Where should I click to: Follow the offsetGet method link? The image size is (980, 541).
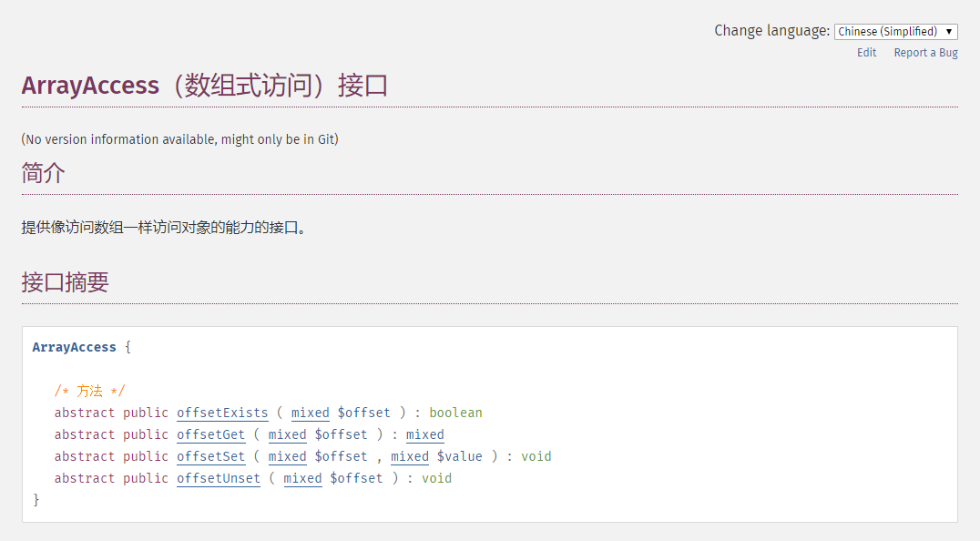(x=210, y=434)
